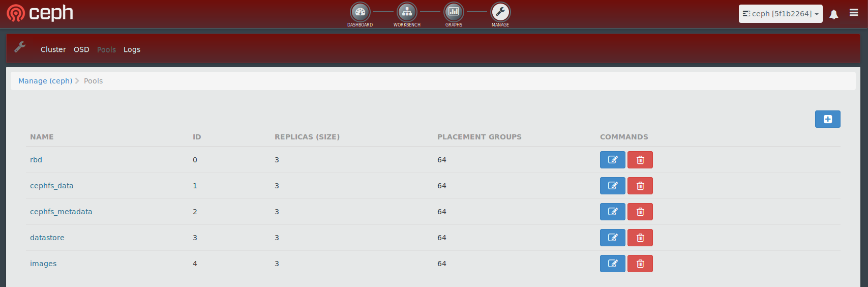Switch to the OSD tab
Screen dimensions: 868x287
pos(81,49)
